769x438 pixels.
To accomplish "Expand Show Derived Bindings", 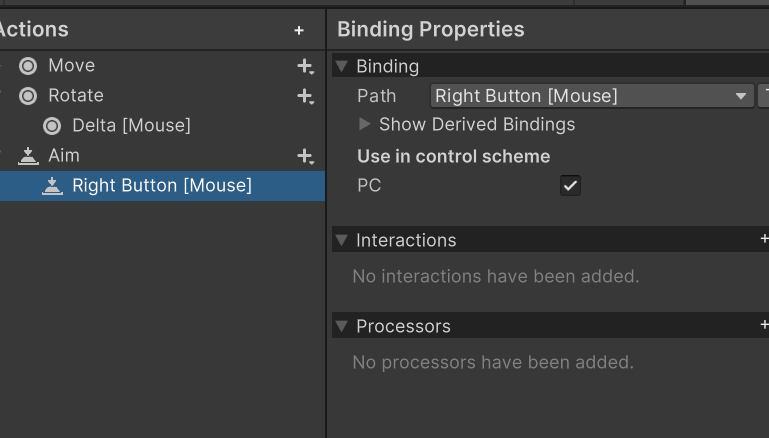I will [365, 125].
